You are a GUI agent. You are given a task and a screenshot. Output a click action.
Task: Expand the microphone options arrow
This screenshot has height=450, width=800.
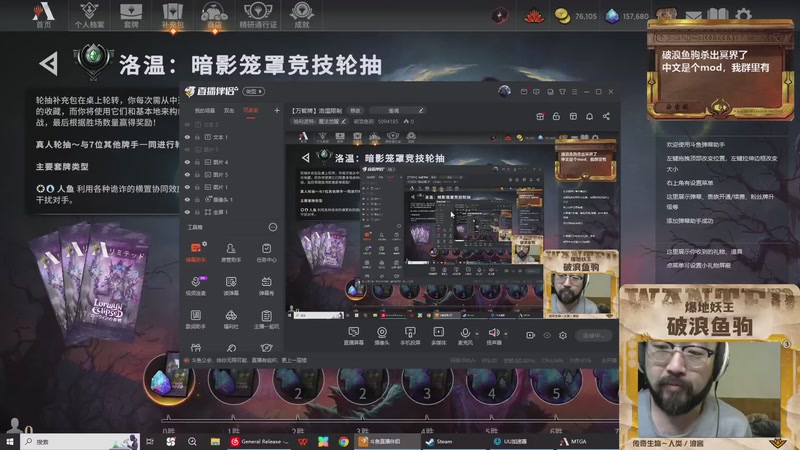coord(477,334)
